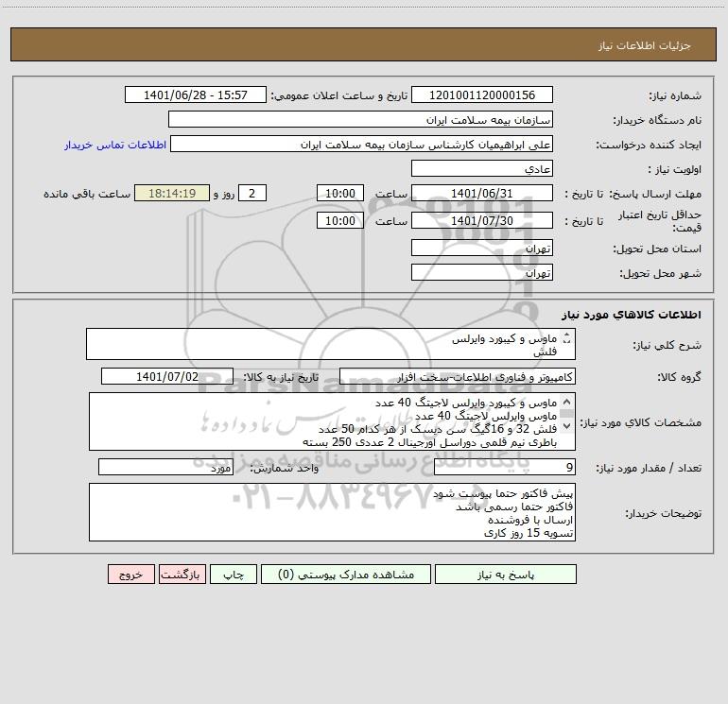The width and height of the screenshot is (728, 704).
Task: Click section heading اطلاعات کالاهای مورد نیاز
Action: click(x=632, y=315)
